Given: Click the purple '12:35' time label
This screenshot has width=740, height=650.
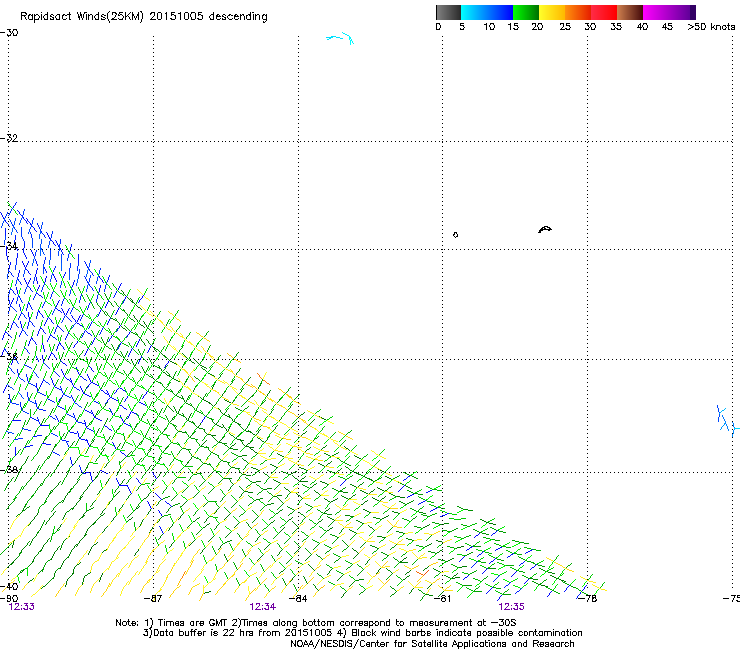Looking at the screenshot, I should click(511, 607).
